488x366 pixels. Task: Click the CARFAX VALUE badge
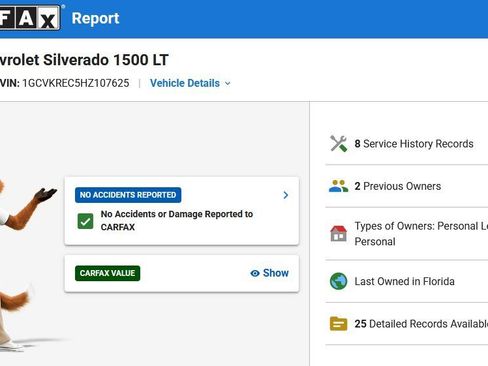point(107,273)
